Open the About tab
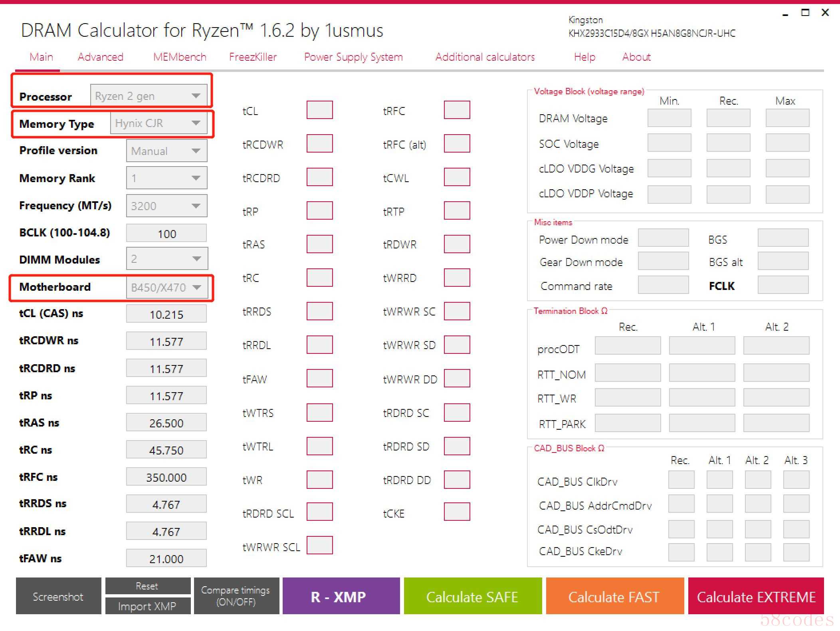 [636, 57]
